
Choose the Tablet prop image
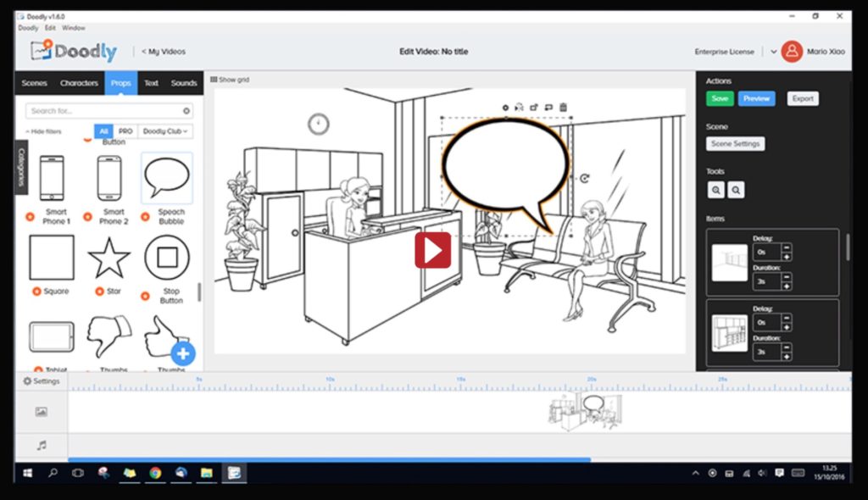pos(52,336)
